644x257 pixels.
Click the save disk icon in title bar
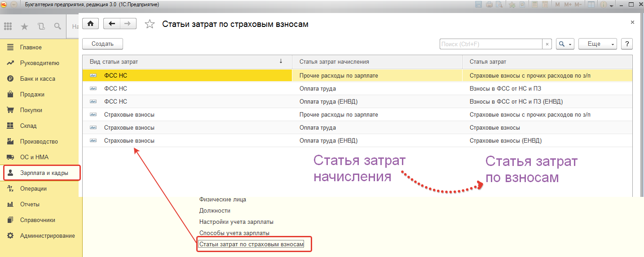click(478, 4)
